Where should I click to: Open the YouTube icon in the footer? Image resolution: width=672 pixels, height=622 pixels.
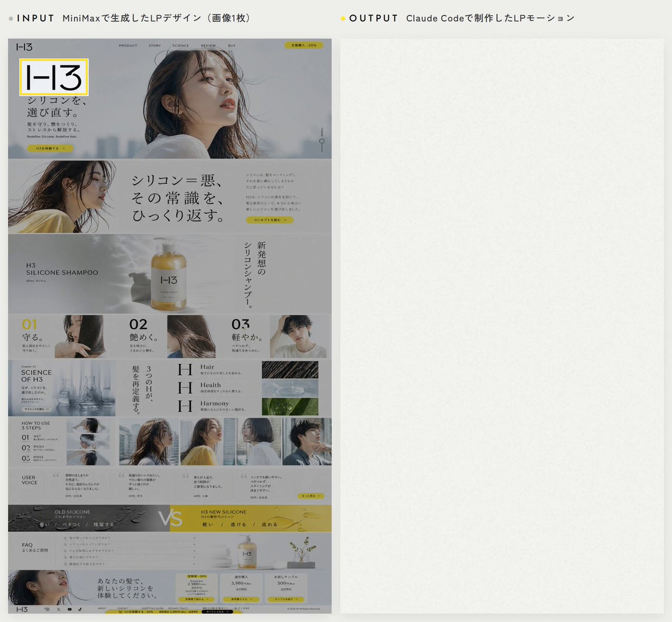click(x=69, y=609)
